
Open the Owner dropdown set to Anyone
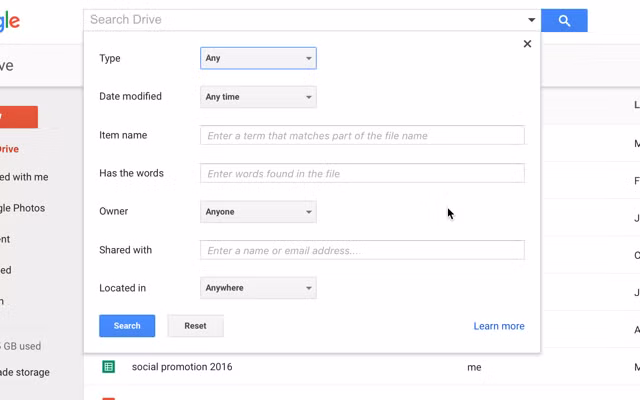tap(258, 211)
